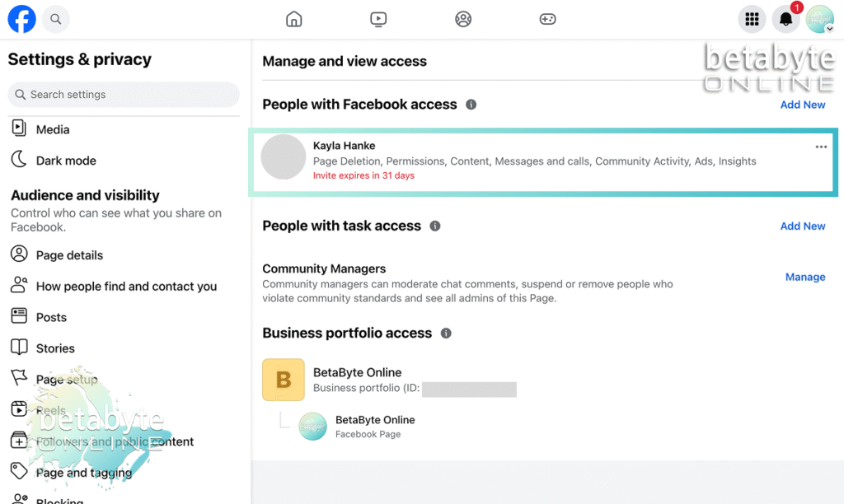844x504 pixels.
Task: Click Manage for Community Managers
Action: (804, 277)
